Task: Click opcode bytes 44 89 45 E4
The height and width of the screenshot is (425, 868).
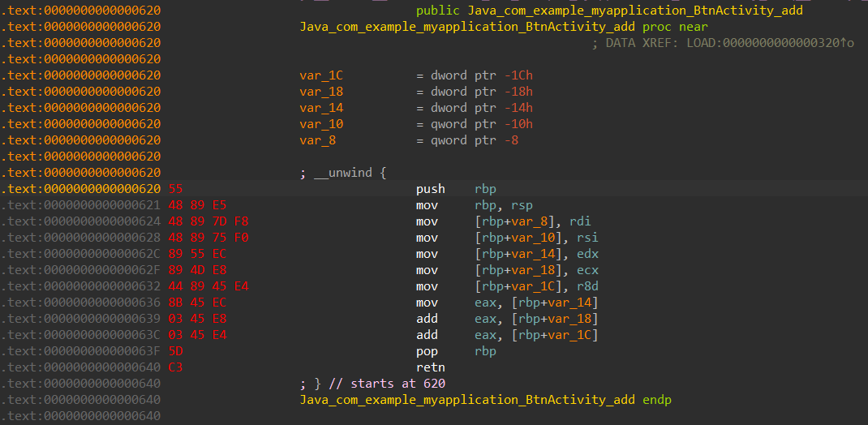Action: pyautogui.click(x=208, y=286)
